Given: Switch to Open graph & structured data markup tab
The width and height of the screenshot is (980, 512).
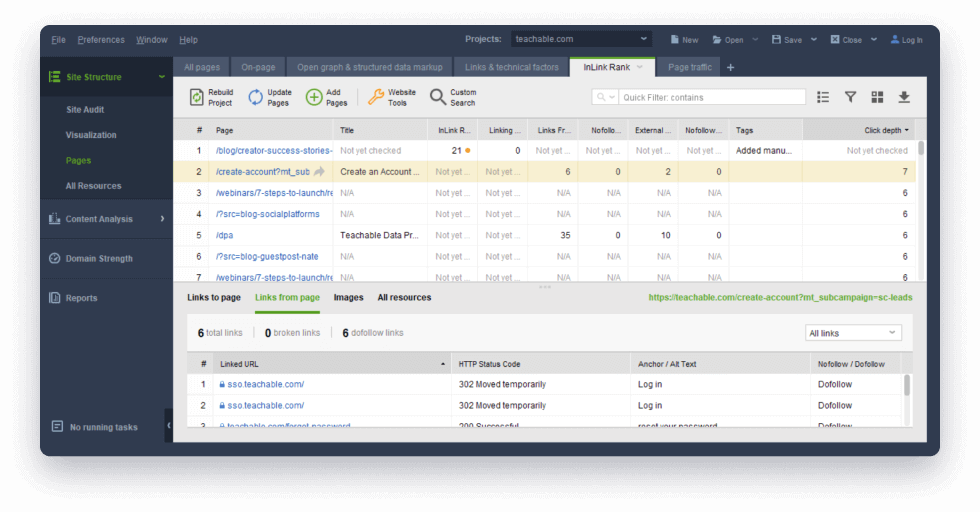Looking at the screenshot, I should coord(369,68).
